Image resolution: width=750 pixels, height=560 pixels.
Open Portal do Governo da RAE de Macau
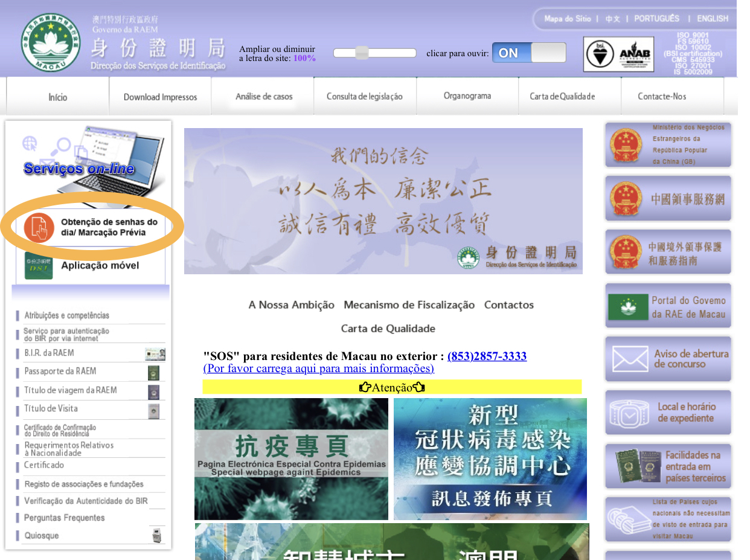[x=668, y=306]
